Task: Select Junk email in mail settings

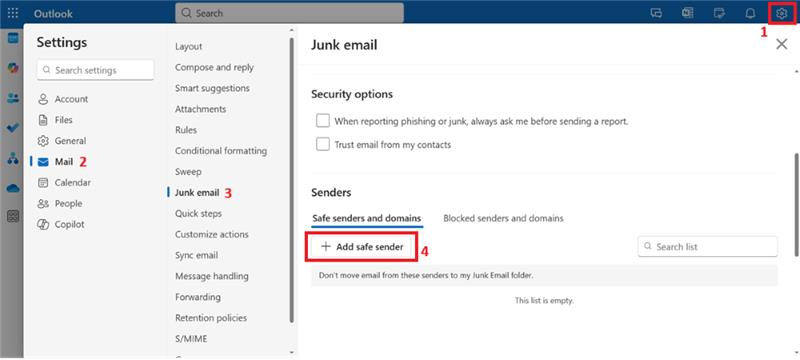Action: pyautogui.click(x=197, y=193)
